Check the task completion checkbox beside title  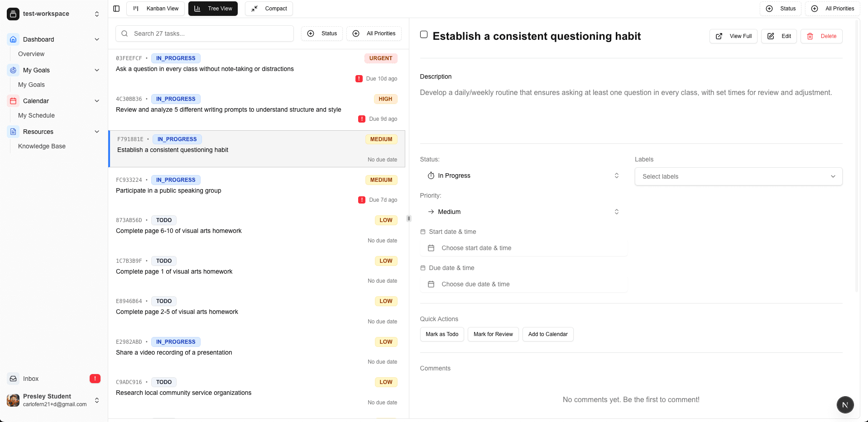[x=424, y=35]
